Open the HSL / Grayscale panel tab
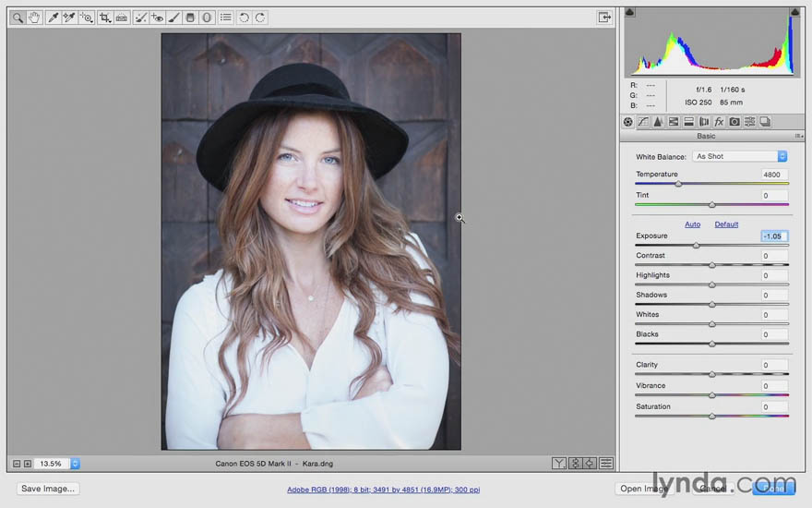Image resolution: width=812 pixels, height=508 pixels. 674,122
